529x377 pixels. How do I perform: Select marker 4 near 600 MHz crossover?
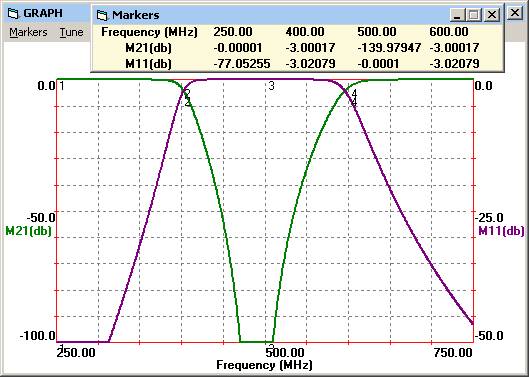tap(354, 93)
